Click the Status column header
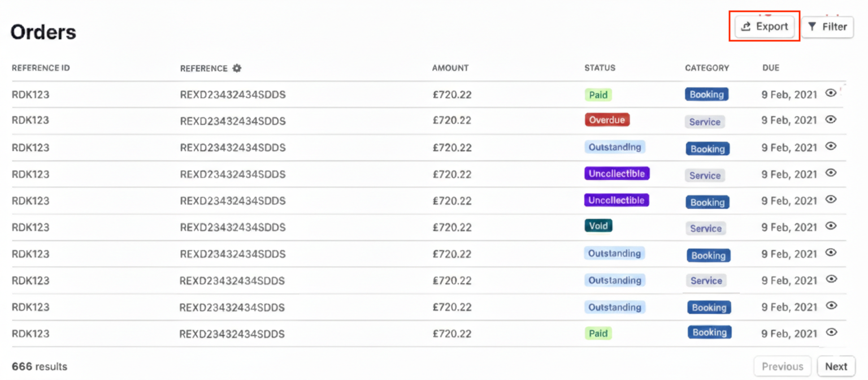Image resolution: width=868 pixels, height=380 pixels. pos(600,68)
